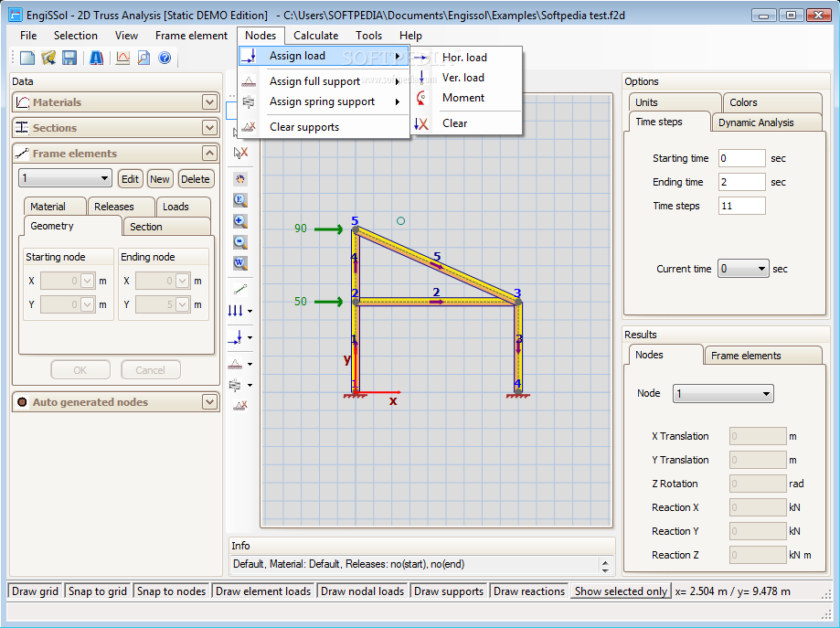Open help via the blue question mark icon
The height and width of the screenshot is (628, 840).
(x=165, y=58)
